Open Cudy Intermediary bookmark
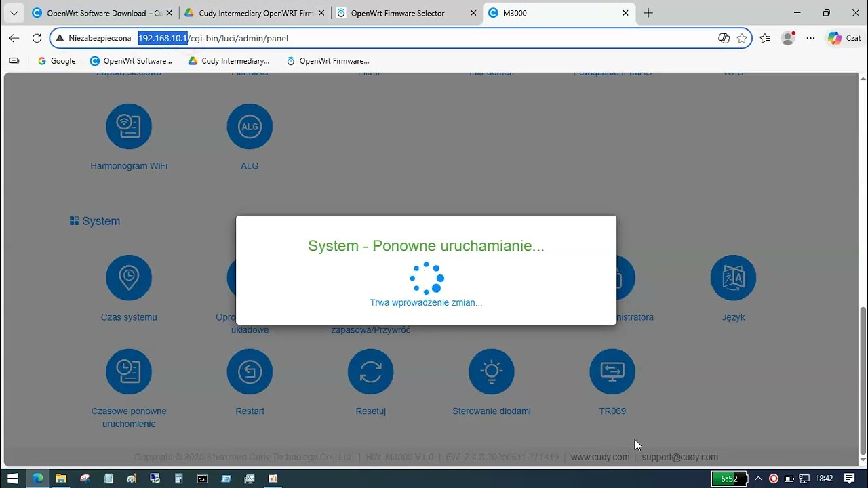 pyautogui.click(x=229, y=61)
